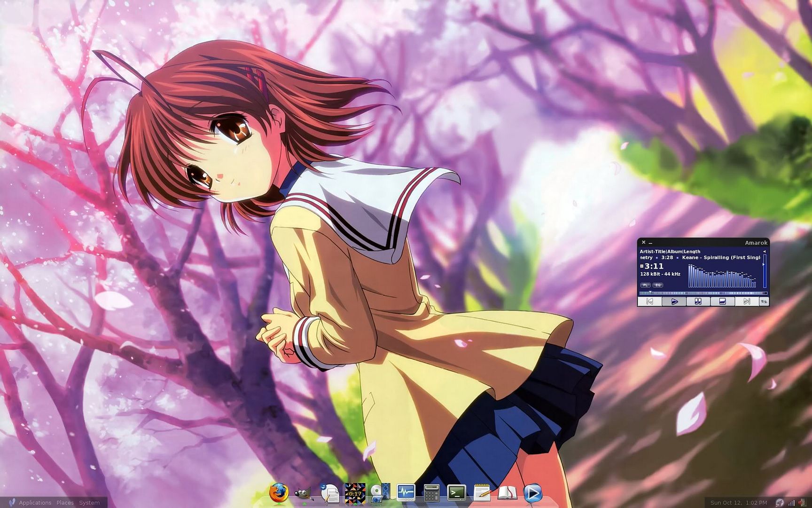Open the calendar from the Sun Oct 12 clock
Screen dimensions: 812x508
tap(739, 502)
